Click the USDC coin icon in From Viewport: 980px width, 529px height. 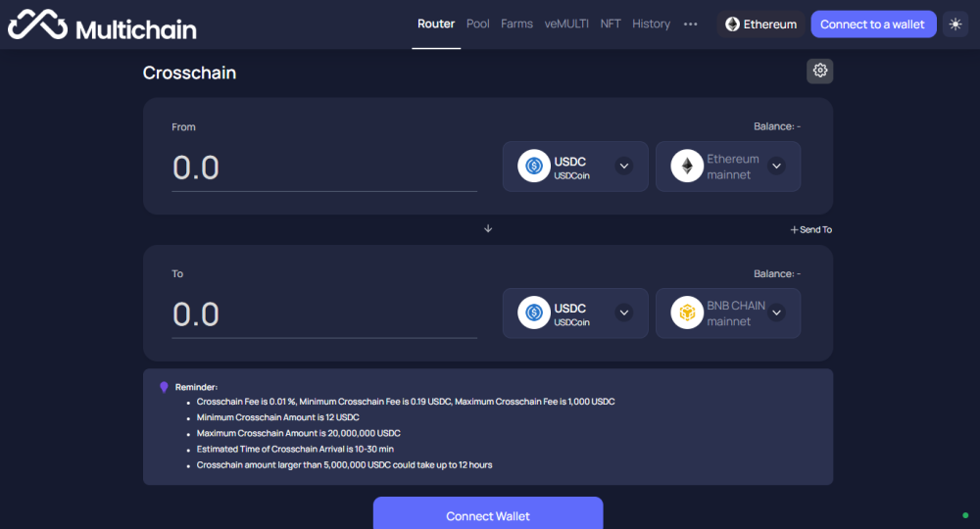534,167
